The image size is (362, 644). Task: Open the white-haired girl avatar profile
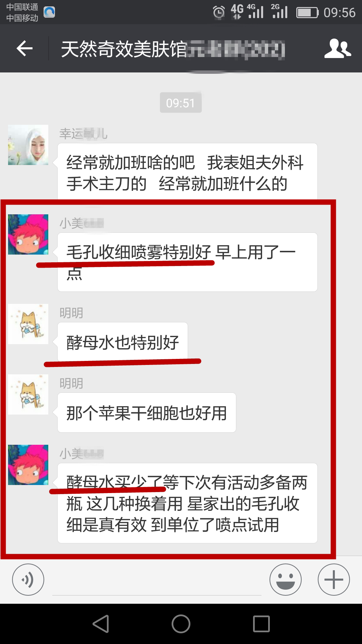[x=28, y=145]
